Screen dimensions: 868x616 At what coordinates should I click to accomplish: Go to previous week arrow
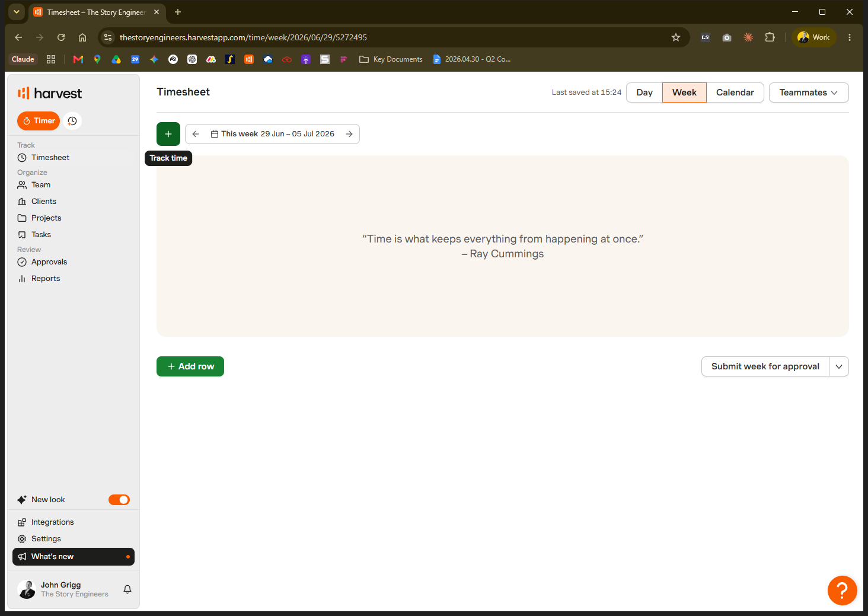click(x=196, y=134)
